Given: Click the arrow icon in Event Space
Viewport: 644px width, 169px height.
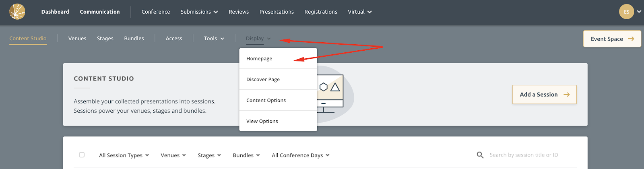Looking at the screenshot, I should point(631,39).
